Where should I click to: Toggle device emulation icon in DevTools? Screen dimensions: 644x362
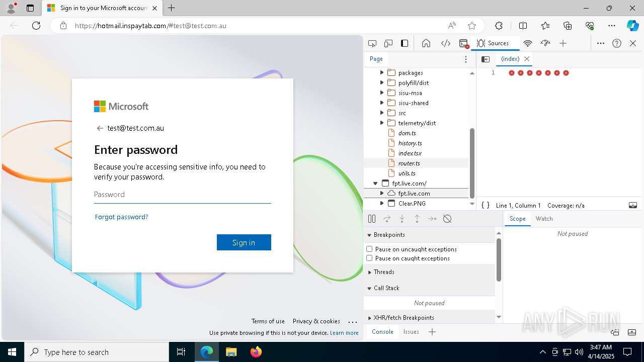click(388, 43)
